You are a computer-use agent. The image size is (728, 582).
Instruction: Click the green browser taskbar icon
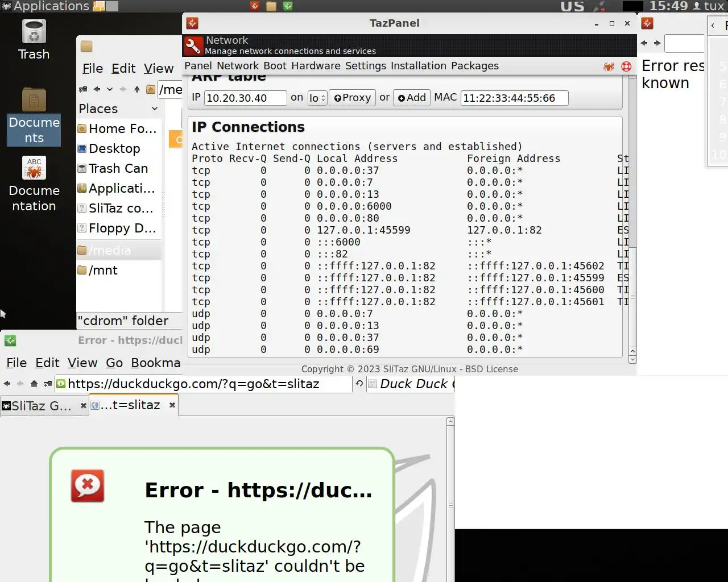click(288, 6)
